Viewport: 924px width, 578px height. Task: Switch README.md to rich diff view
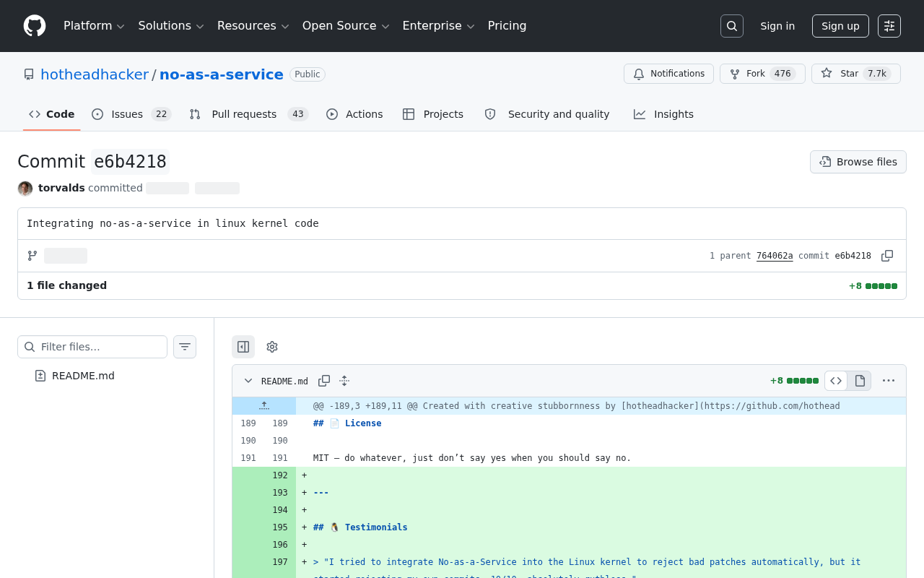[x=860, y=381]
